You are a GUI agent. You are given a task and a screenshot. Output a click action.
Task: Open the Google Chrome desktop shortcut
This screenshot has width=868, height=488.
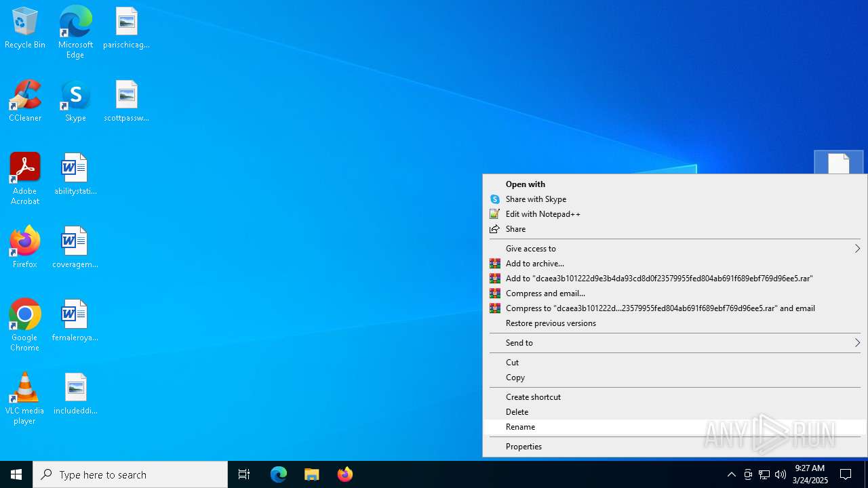tap(25, 325)
